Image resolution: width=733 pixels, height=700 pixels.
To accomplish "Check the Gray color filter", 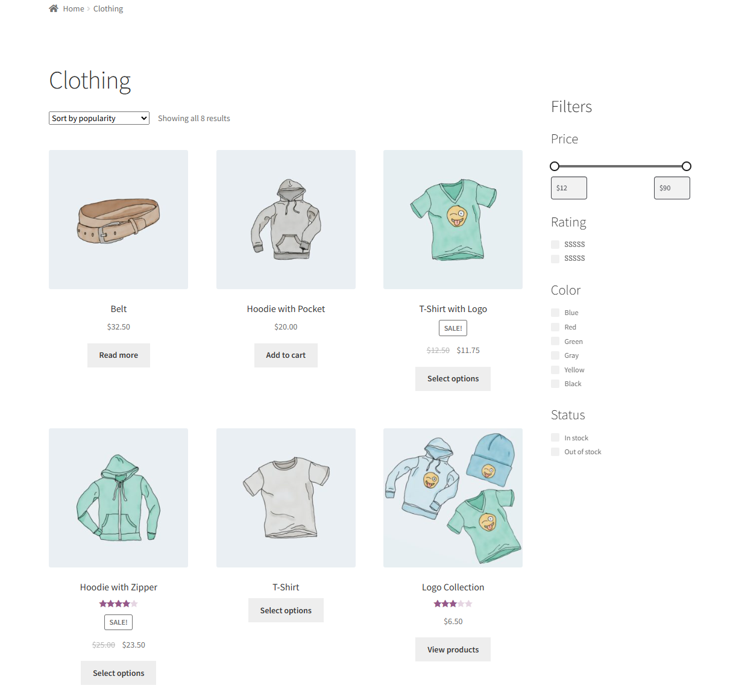I will click(x=555, y=355).
